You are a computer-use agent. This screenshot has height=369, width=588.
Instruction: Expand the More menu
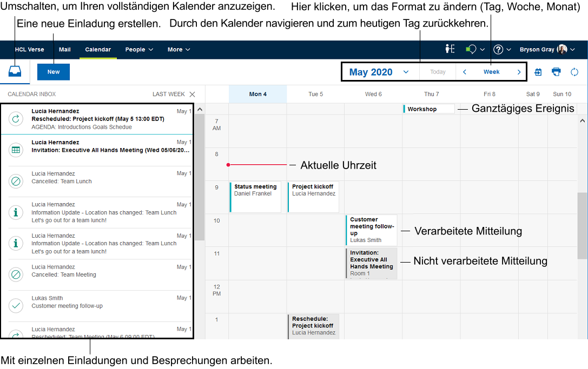click(179, 50)
